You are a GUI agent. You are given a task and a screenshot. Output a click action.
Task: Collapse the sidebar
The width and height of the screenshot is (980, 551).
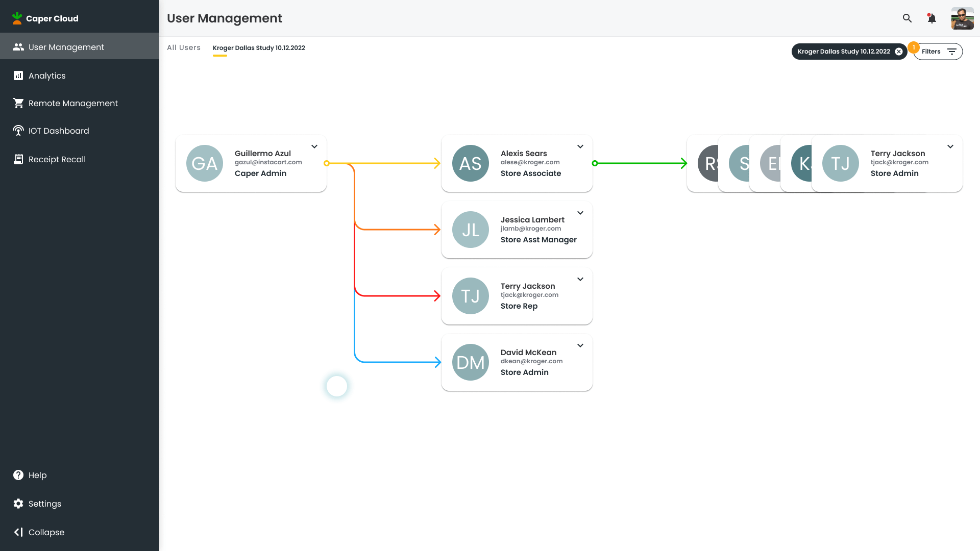tap(46, 532)
